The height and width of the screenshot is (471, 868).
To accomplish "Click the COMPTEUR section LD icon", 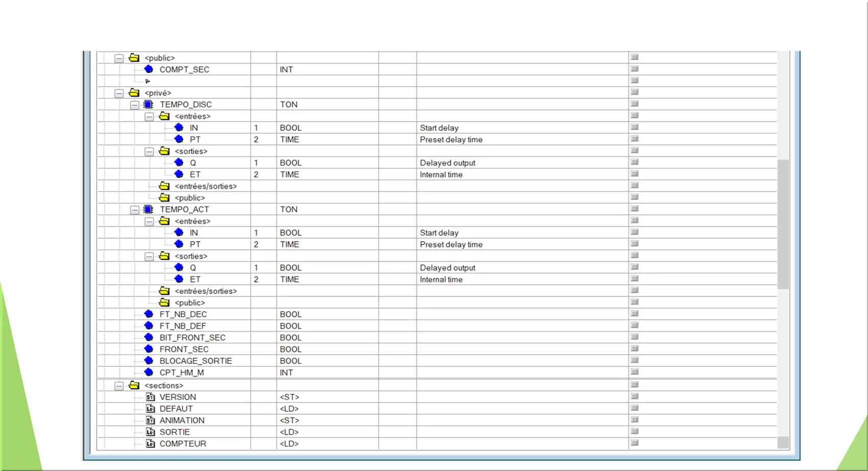I will click(x=150, y=443).
